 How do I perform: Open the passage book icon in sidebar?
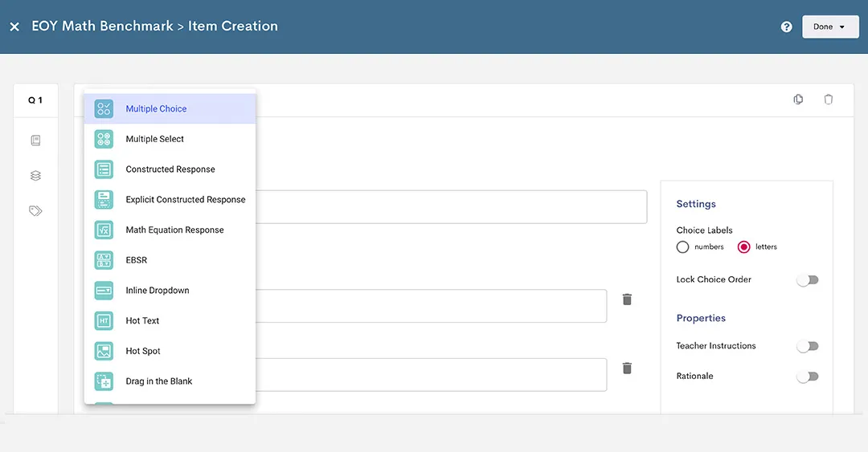point(35,140)
